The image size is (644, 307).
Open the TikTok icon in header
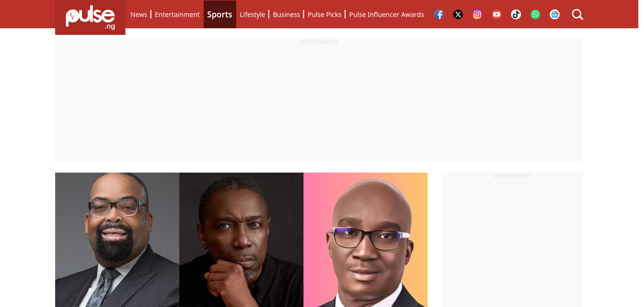516,15
